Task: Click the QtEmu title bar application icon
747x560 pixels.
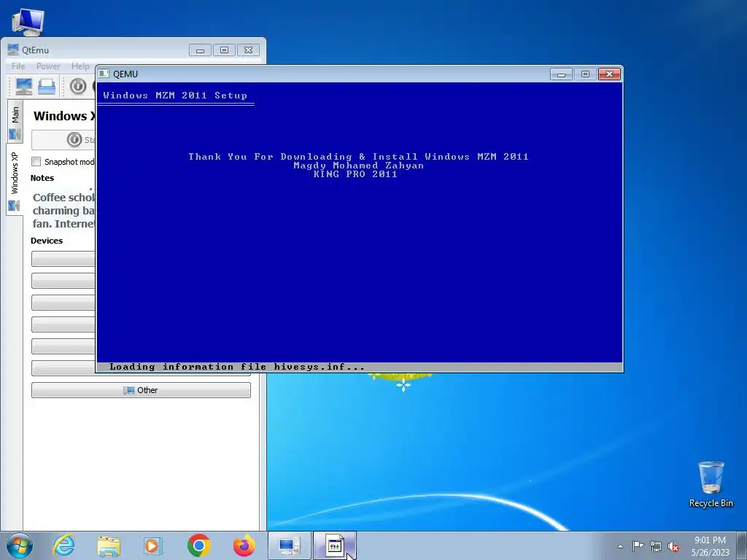Action: [x=13, y=50]
